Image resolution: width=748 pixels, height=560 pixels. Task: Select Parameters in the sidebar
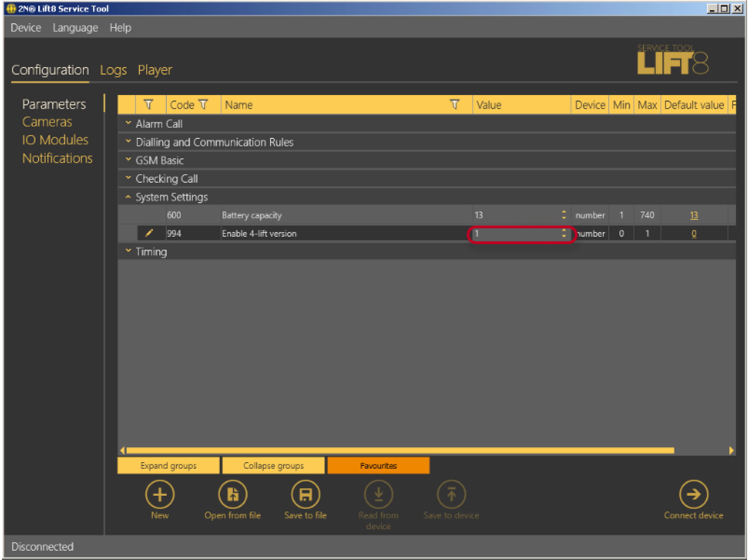point(54,104)
